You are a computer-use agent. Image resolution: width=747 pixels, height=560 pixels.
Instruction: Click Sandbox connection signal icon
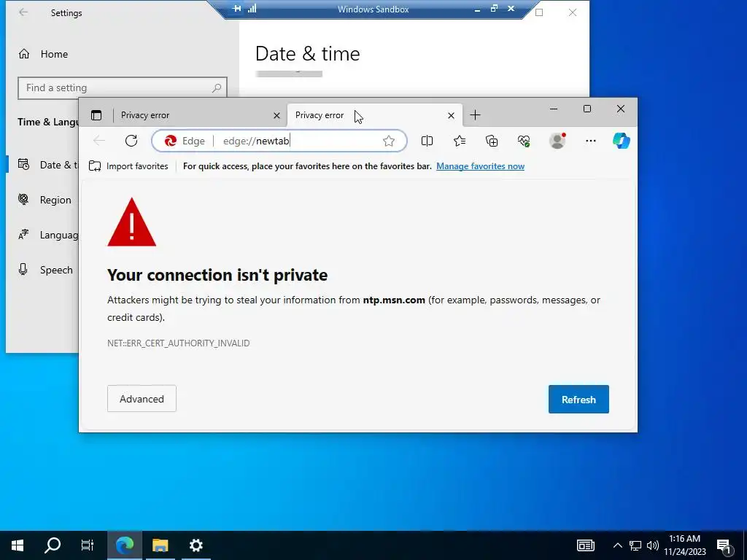252,9
